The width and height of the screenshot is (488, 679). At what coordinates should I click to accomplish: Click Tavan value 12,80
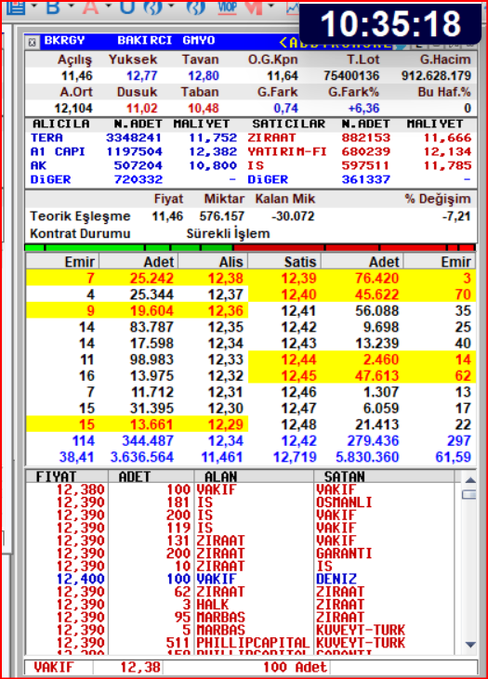203,76
